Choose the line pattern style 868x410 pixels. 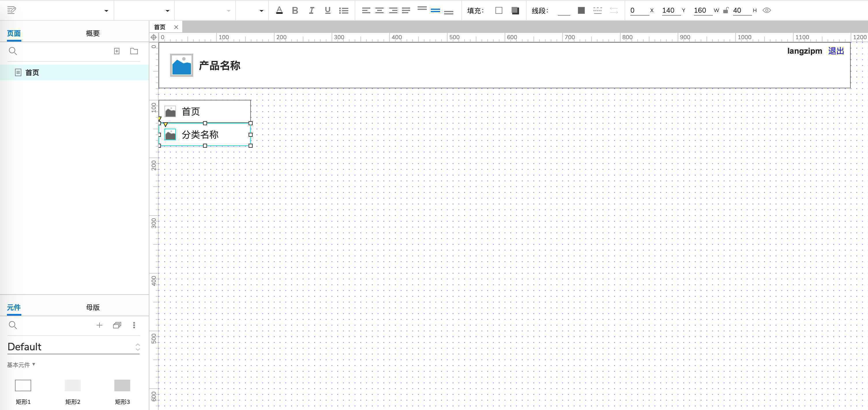coord(598,10)
